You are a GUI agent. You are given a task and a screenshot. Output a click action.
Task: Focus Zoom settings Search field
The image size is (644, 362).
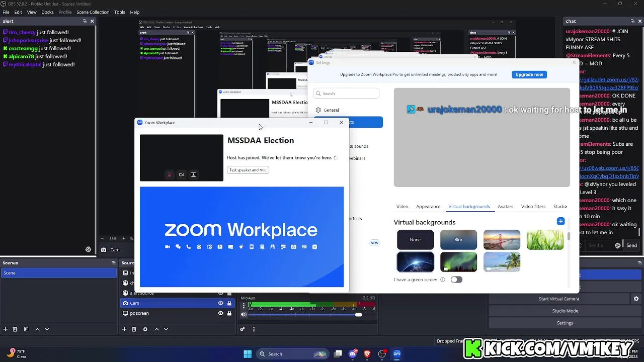click(x=346, y=94)
